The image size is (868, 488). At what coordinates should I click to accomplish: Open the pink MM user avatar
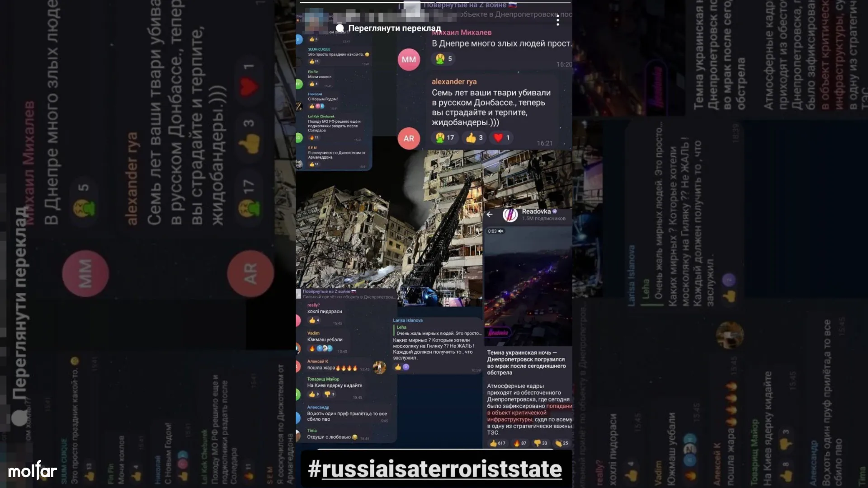click(409, 59)
